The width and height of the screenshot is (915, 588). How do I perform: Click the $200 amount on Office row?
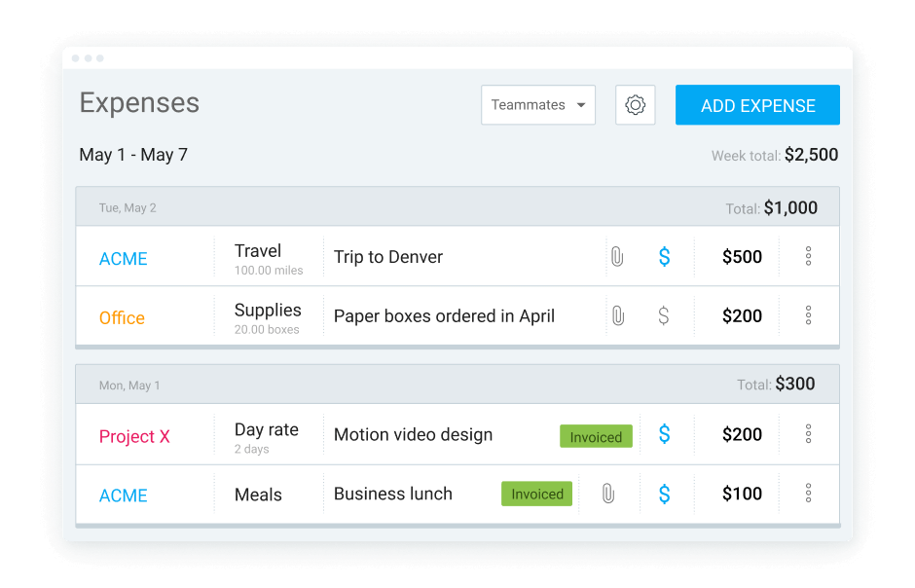(x=742, y=315)
